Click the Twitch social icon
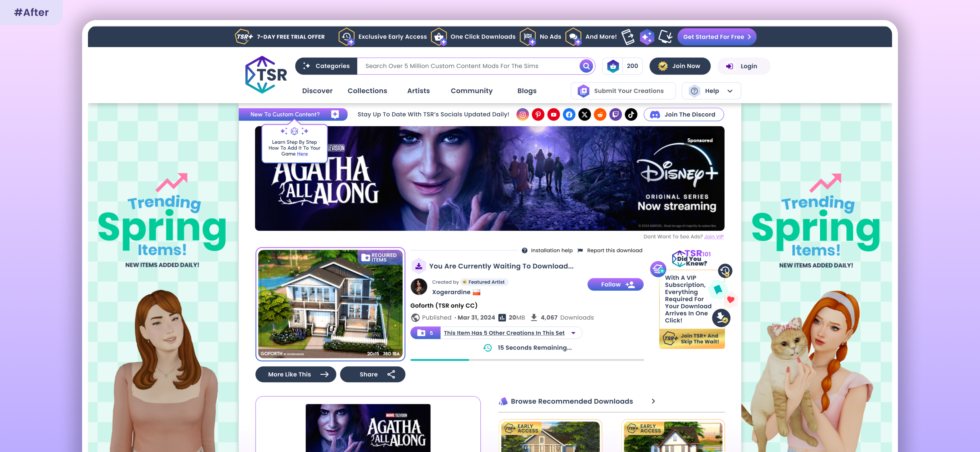Screen dimensions: 980x452 pyautogui.click(x=616, y=114)
